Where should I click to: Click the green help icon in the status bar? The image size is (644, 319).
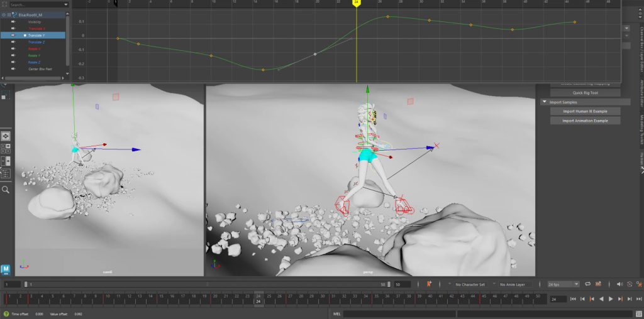pyautogui.click(x=6, y=314)
